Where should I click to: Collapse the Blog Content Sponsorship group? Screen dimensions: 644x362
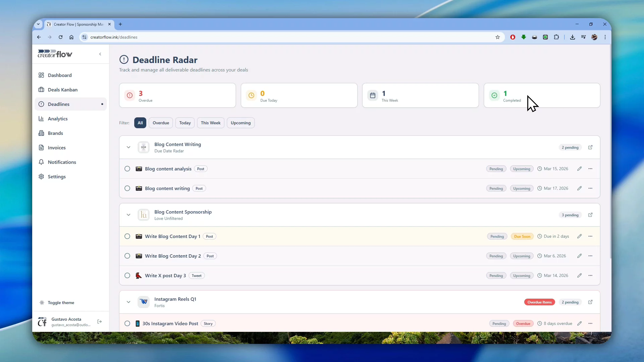pos(128,215)
